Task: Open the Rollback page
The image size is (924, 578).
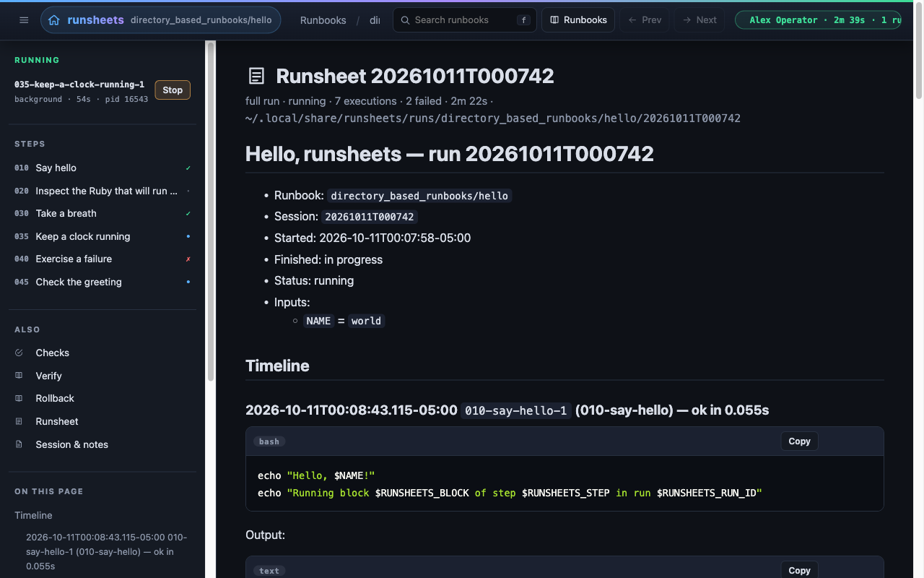Action: coord(103,398)
